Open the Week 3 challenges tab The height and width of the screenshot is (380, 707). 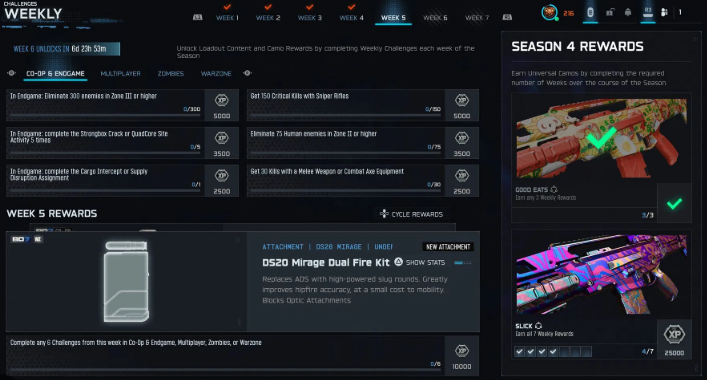(x=309, y=18)
